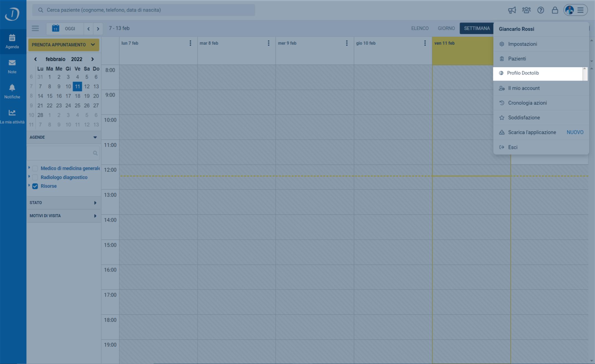Select 11 February in mini calendar
This screenshot has height=364, width=595.
[78, 86]
